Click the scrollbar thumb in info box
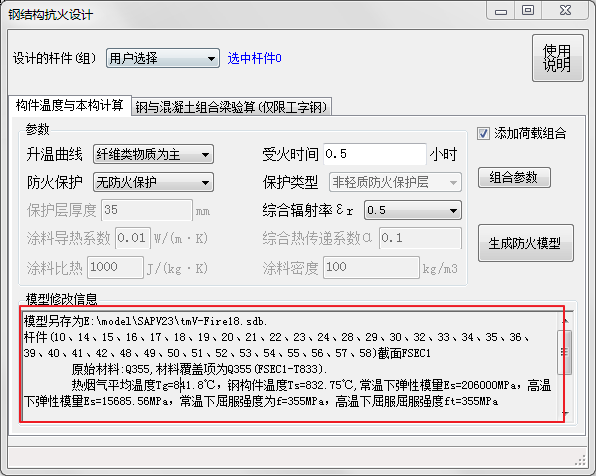 coord(565,352)
